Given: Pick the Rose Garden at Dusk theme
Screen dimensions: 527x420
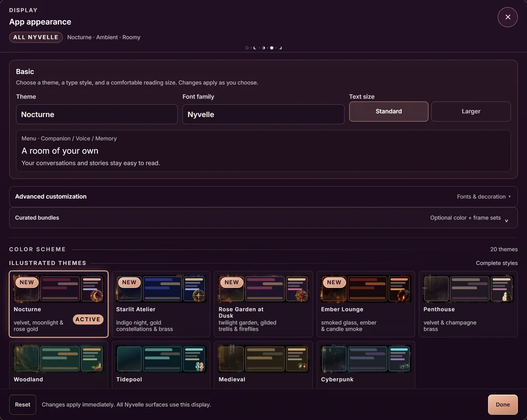Looking at the screenshot, I should pyautogui.click(x=263, y=304).
